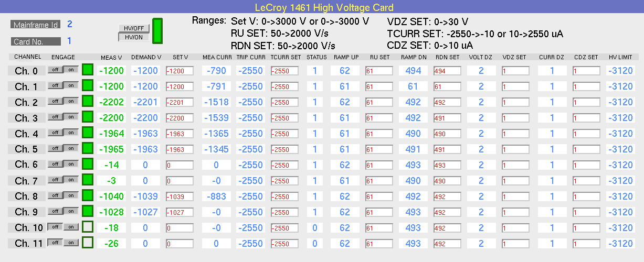Edit Ch. 6 SET V field
The width and height of the screenshot is (644, 262).
click(180, 165)
